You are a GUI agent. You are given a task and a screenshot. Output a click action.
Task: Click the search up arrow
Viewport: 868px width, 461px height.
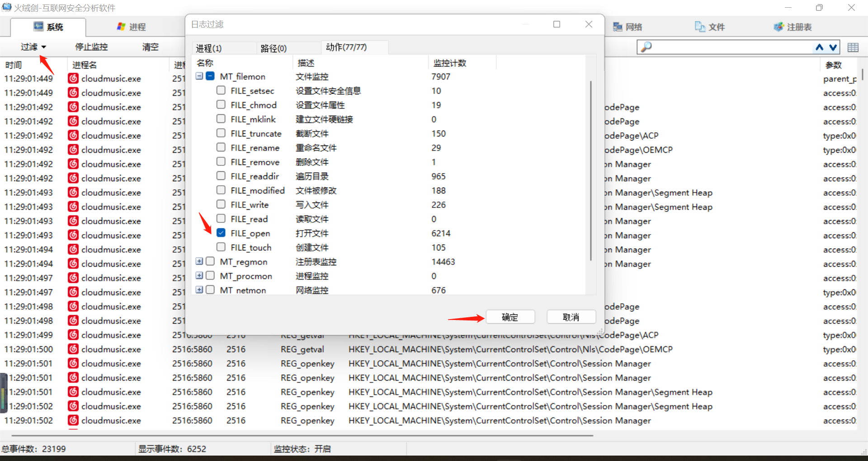(819, 47)
